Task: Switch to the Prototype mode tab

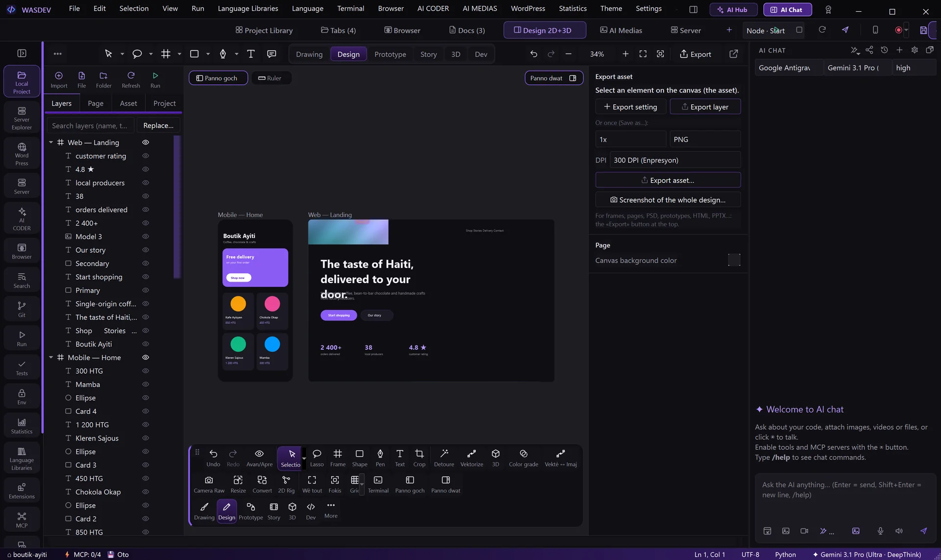Action: pyautogui.click(x=390, y=54)
